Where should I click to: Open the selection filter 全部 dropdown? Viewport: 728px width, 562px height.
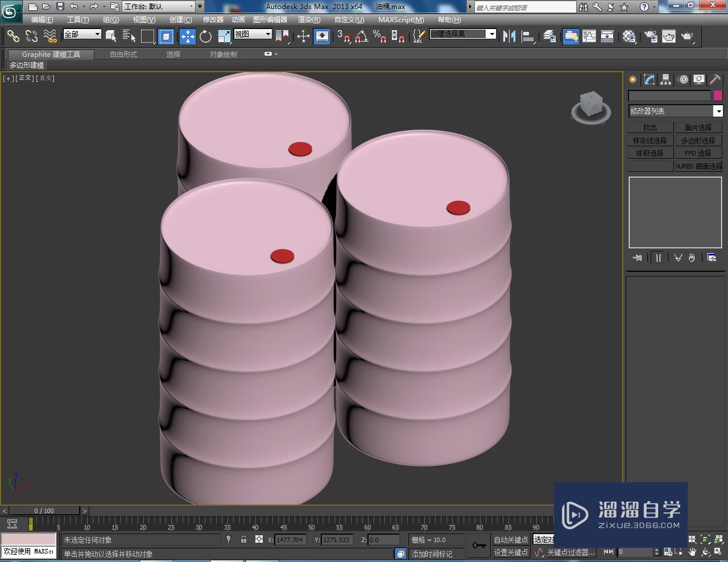82,34
